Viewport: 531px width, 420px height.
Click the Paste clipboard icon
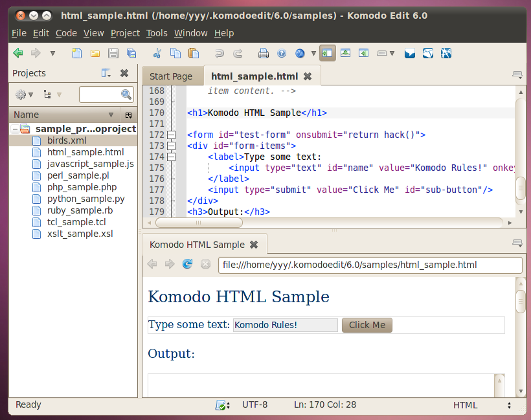194,53
